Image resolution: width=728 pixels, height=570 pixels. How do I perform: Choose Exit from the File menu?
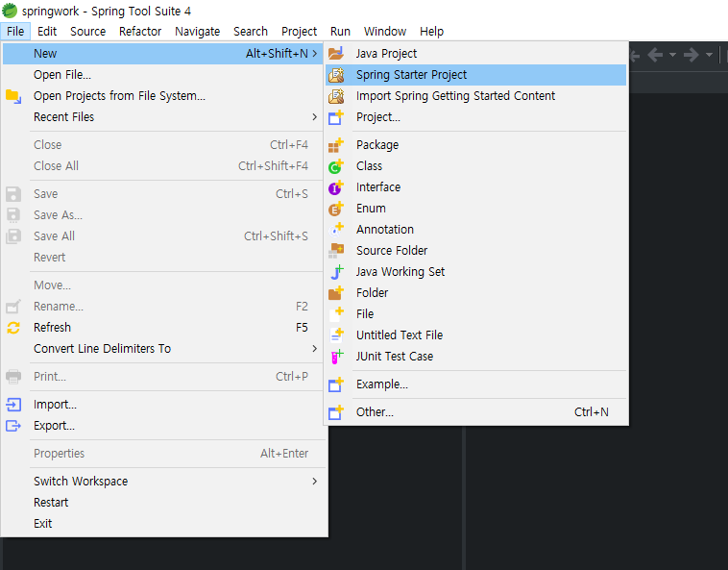162,524
